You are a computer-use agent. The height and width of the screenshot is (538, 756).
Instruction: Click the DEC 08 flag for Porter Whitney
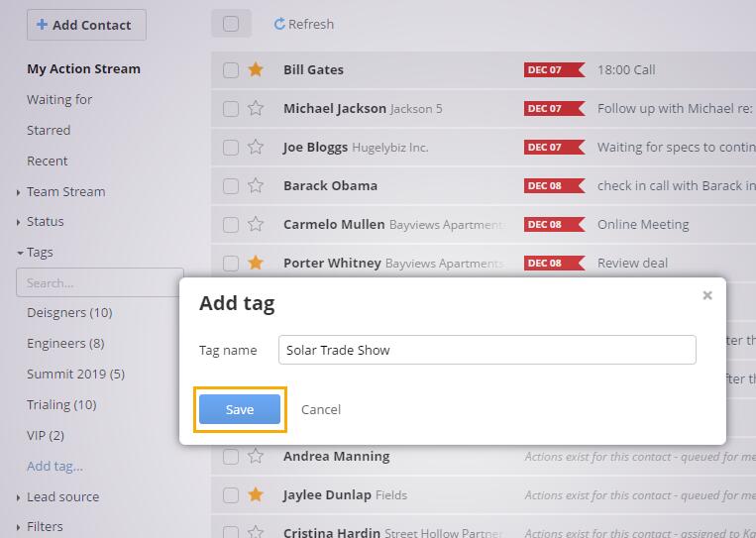point(555,263)
